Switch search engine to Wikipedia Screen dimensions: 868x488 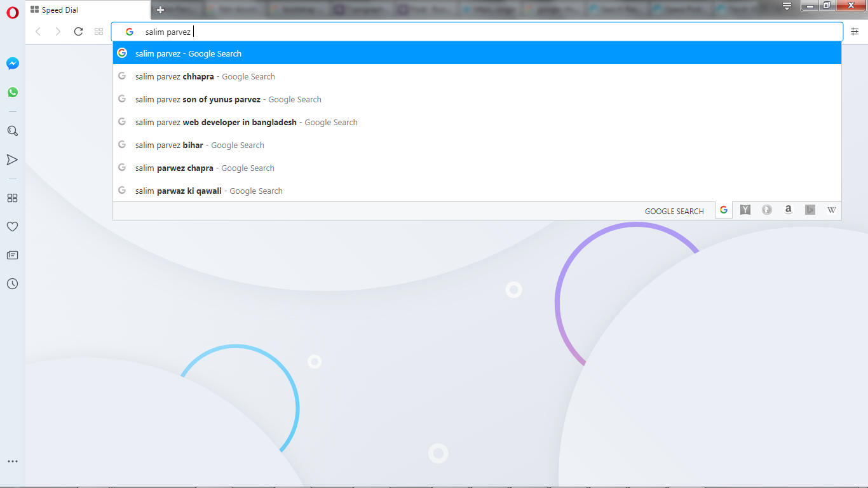coord(832,210)
